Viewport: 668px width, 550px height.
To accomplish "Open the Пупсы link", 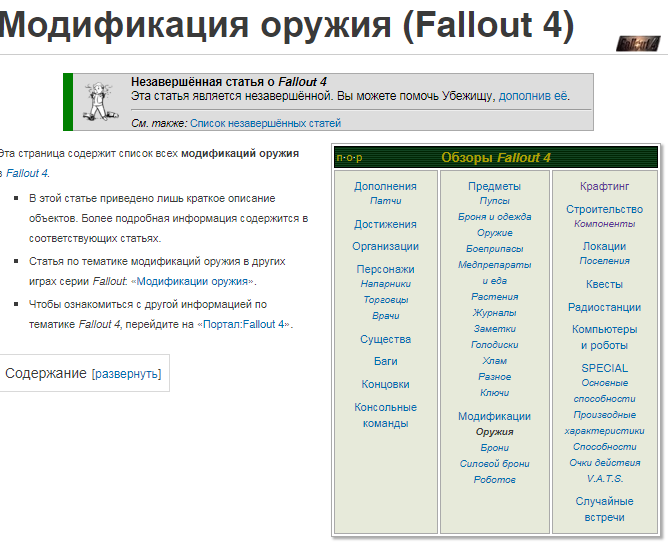I will [494, 201].
